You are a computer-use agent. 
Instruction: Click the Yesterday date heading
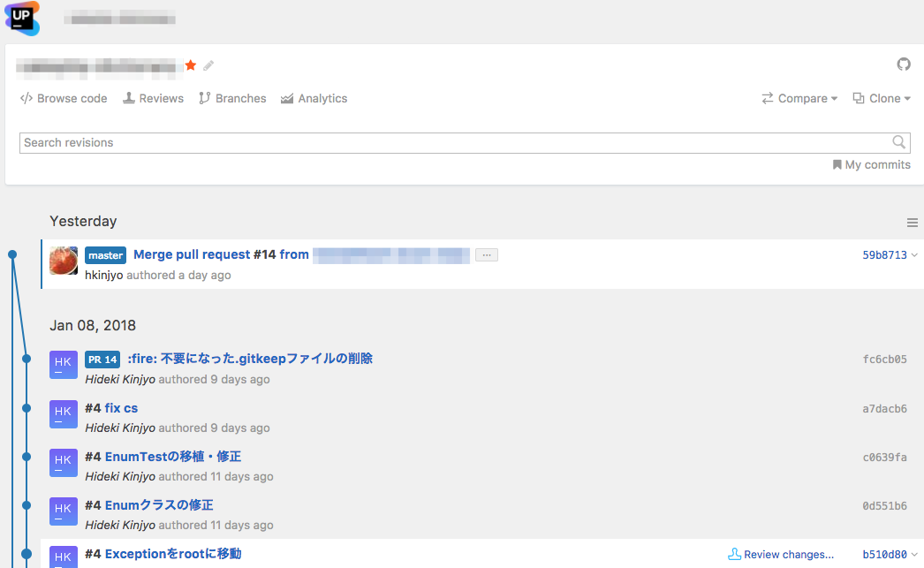83,221
